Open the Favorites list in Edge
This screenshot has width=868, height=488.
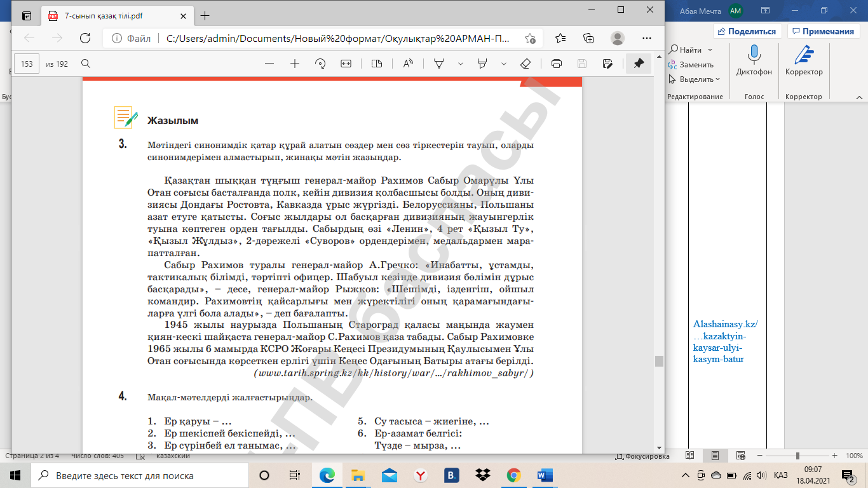point(560,38)
